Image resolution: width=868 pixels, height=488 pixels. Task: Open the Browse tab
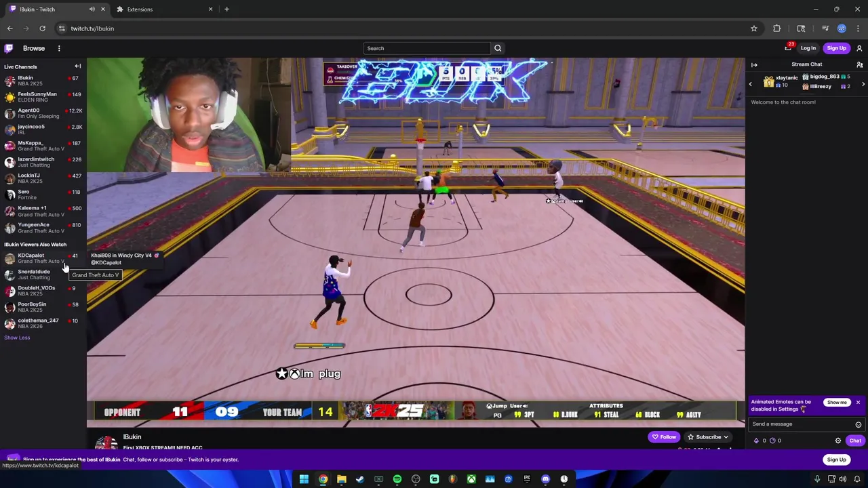(34, 48)
